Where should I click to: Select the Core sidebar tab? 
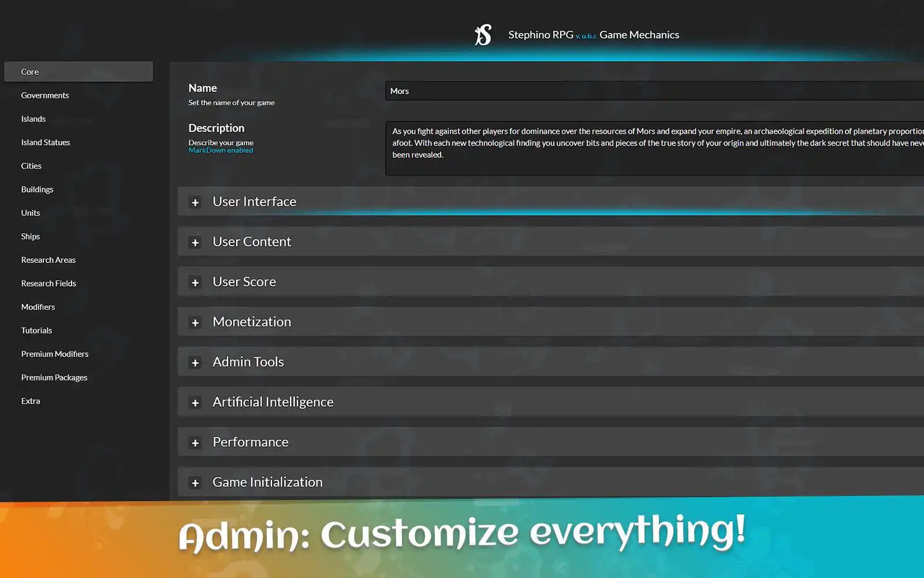pos(79,72)
